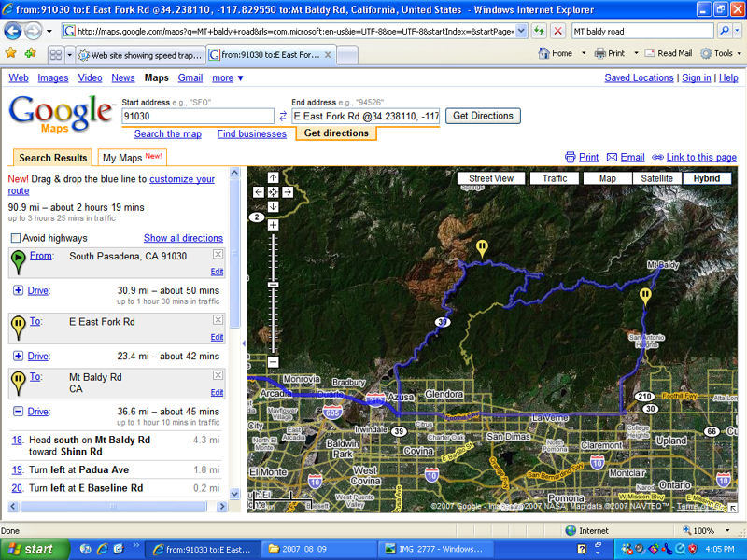Open the Show all directions link
747x560 pixels.
click(183, 238)
